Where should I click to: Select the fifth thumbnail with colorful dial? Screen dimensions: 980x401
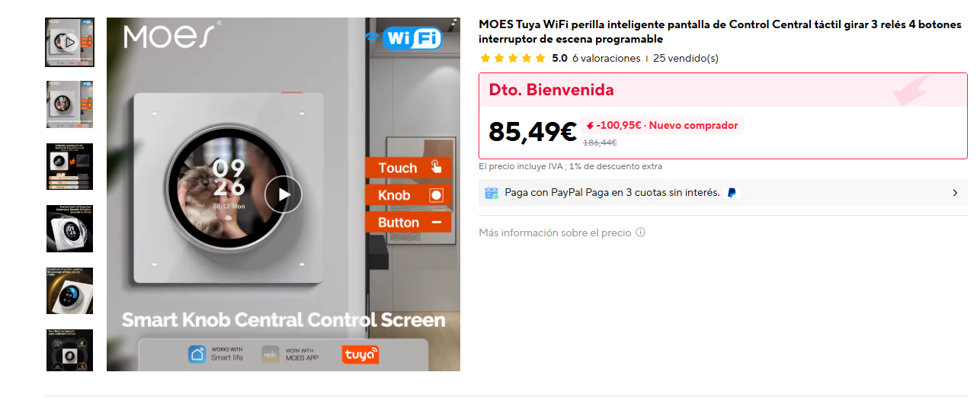tap(69, 290)
